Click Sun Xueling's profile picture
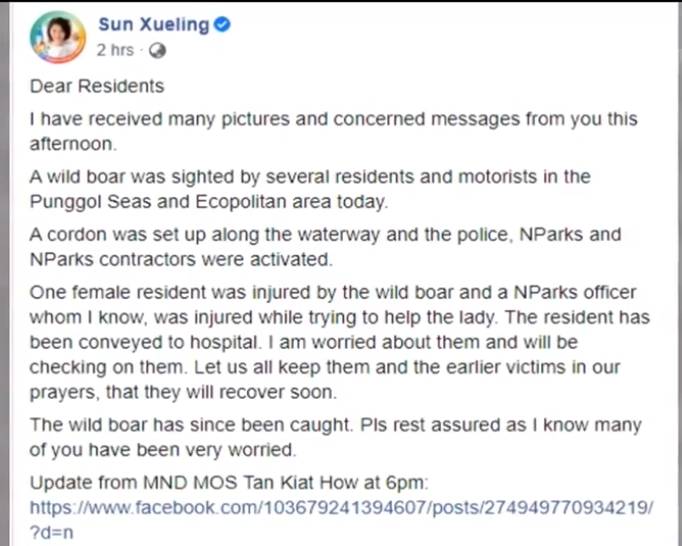This screenshot has height=546, width=682. point(58,37)
